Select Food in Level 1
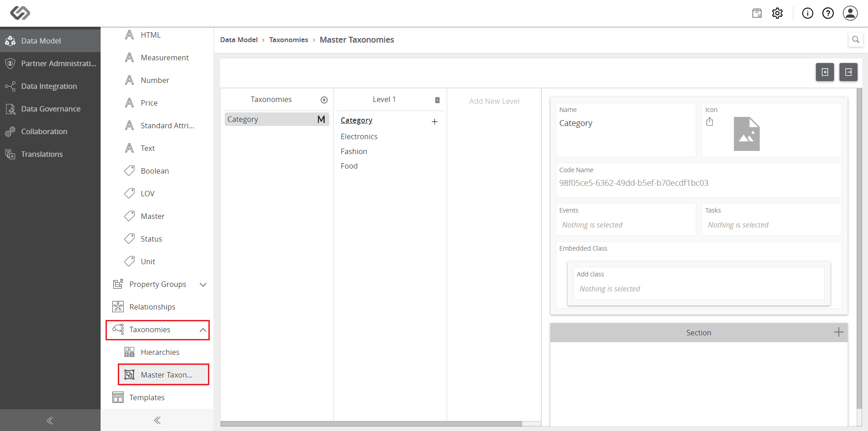The width and height of the screenshot is (868, 431). [349, 166]
